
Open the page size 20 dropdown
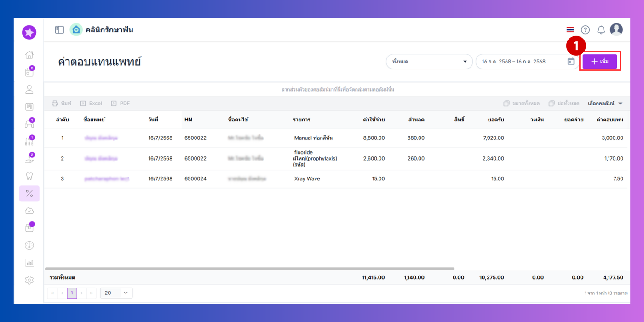tap(116, 293)
